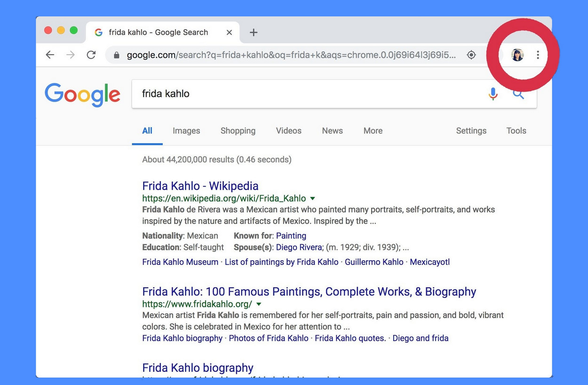The width and height of the screenshot is (588, 385).
Task: Expand the fridakahlo.org URL dropdown arrow
Action: (x=259, y=305)
